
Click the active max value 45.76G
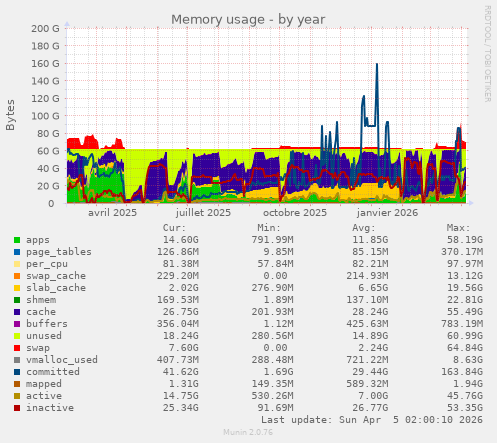465,396
